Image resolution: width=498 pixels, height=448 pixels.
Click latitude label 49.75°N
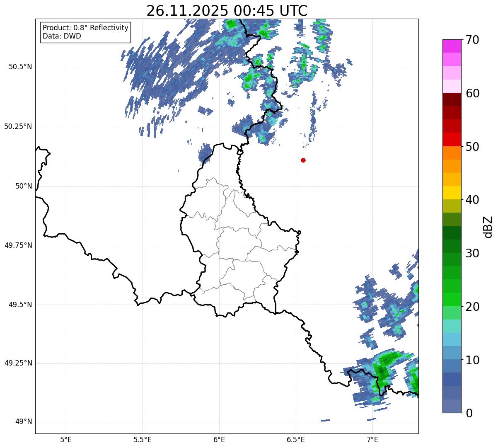18,245
